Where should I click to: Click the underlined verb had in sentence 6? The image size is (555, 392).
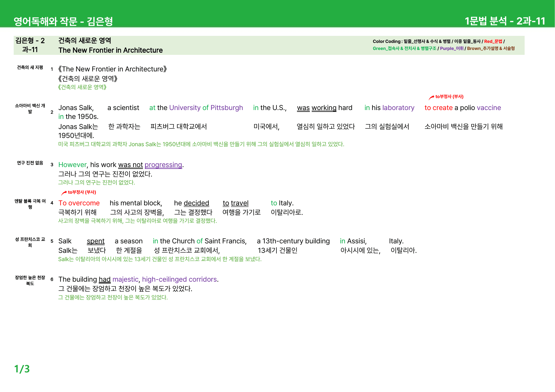coord(105,280)
